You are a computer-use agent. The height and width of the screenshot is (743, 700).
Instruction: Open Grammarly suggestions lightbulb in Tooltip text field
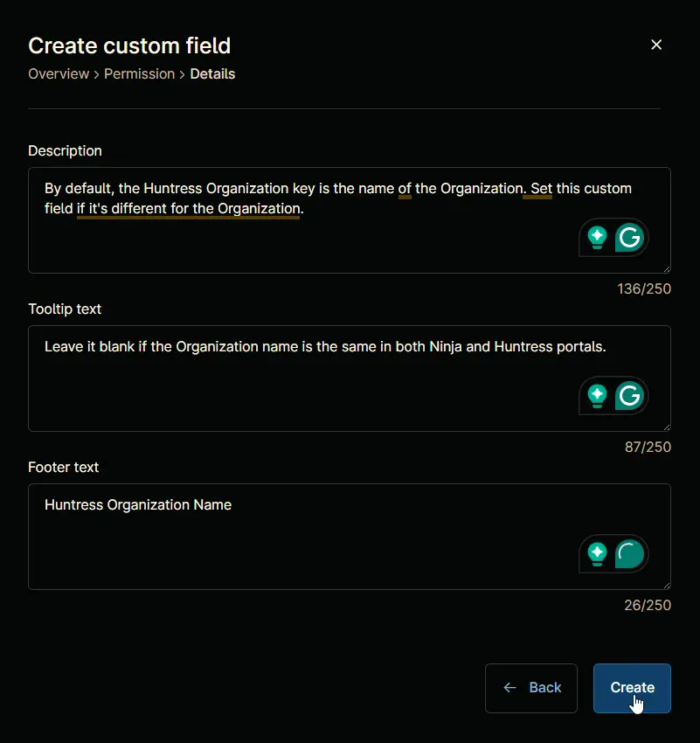[597, 395]
